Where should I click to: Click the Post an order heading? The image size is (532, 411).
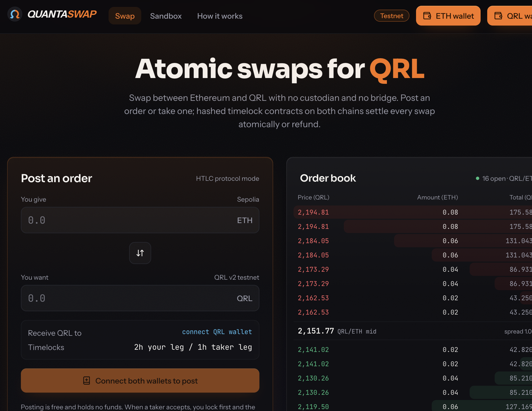coord(57,178)
